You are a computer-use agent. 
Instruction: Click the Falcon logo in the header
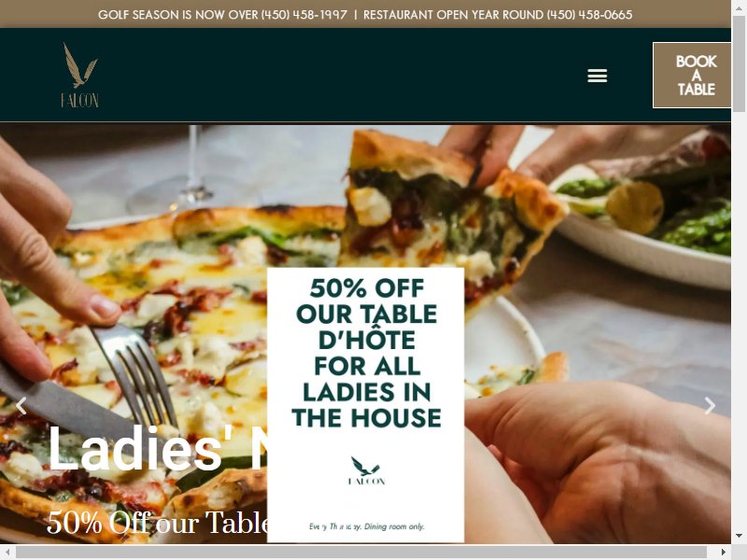[79, 76]
